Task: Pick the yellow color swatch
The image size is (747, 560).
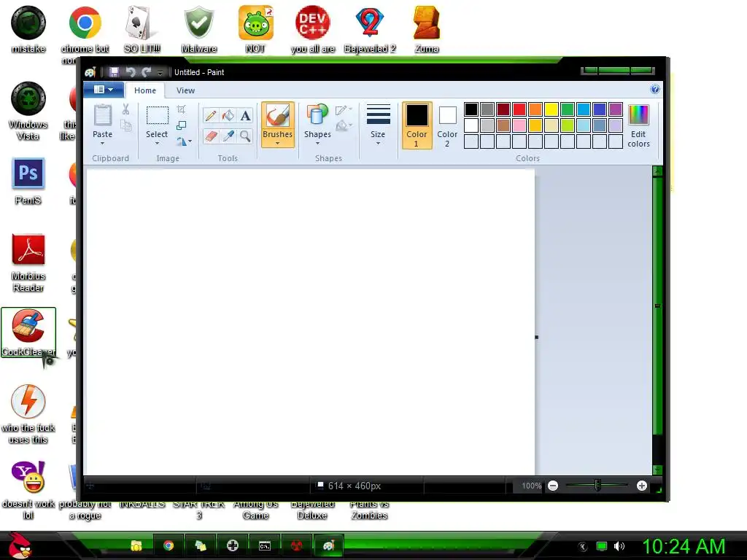Action: tap(551, 109)
